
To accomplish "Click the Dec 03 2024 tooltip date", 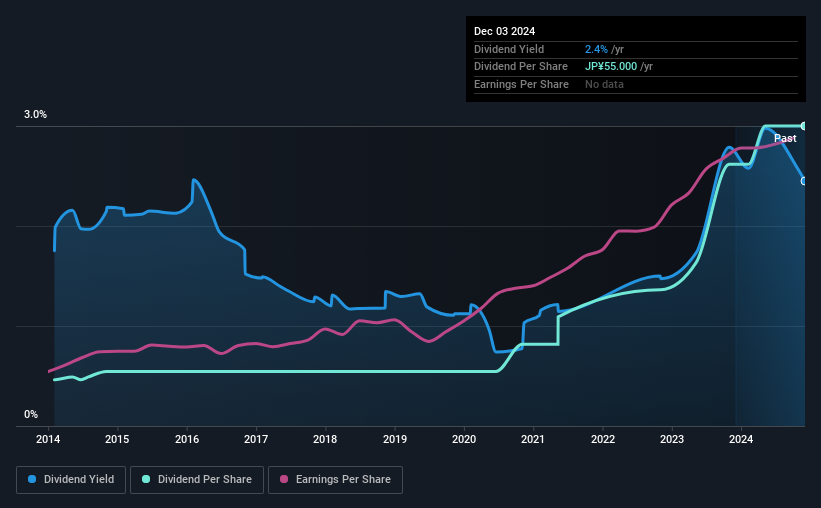I will tap(504, 31).
